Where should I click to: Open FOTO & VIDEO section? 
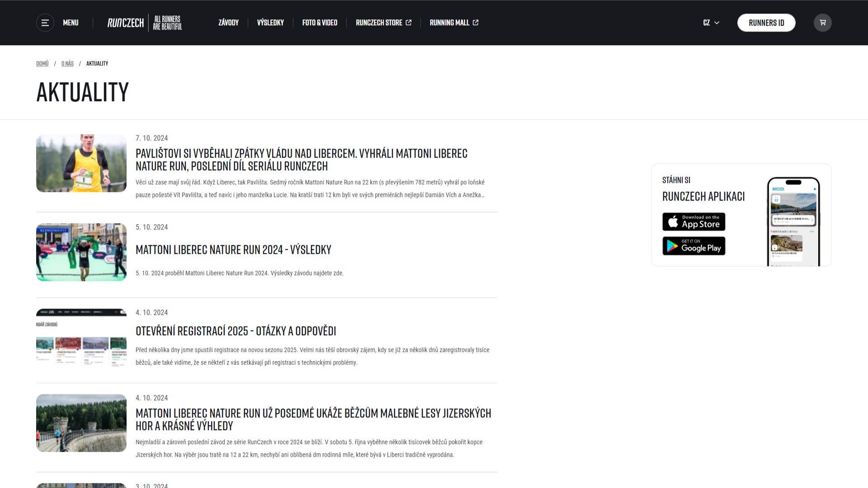click(x=320, y=23)
